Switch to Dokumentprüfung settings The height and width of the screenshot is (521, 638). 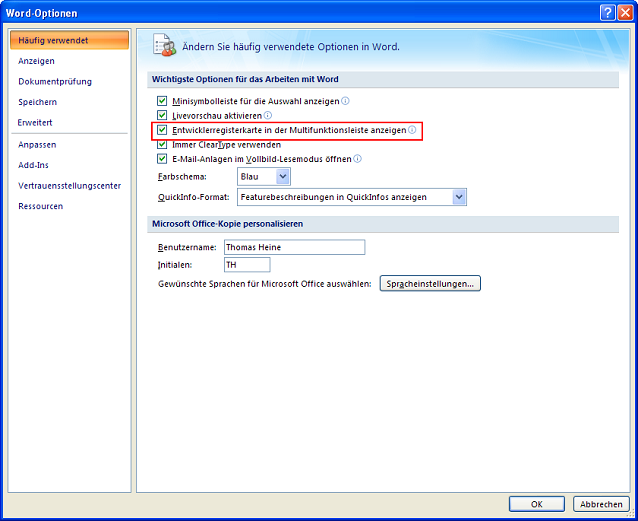(x=55, y=81)
